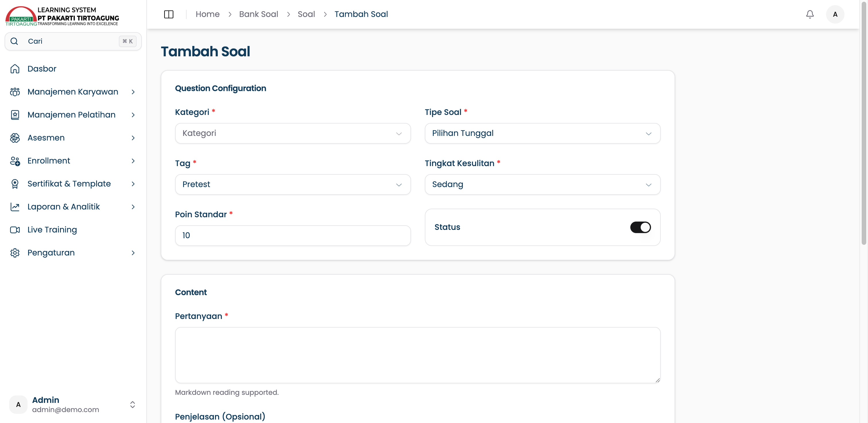The width and height of the screenshot is (868, 423).
Task: Click the Live Training camera icon
Action: click(x=15, y=230)
